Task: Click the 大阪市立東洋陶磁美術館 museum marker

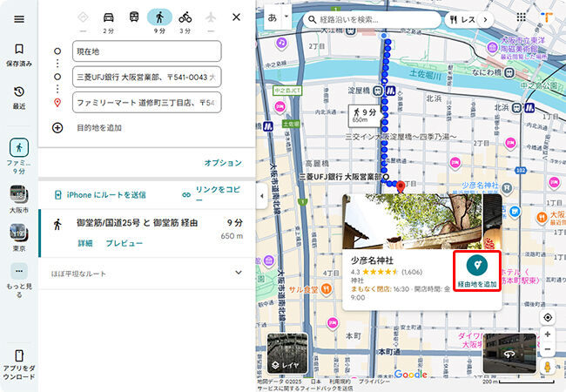Action: click(x=492, y=47)
